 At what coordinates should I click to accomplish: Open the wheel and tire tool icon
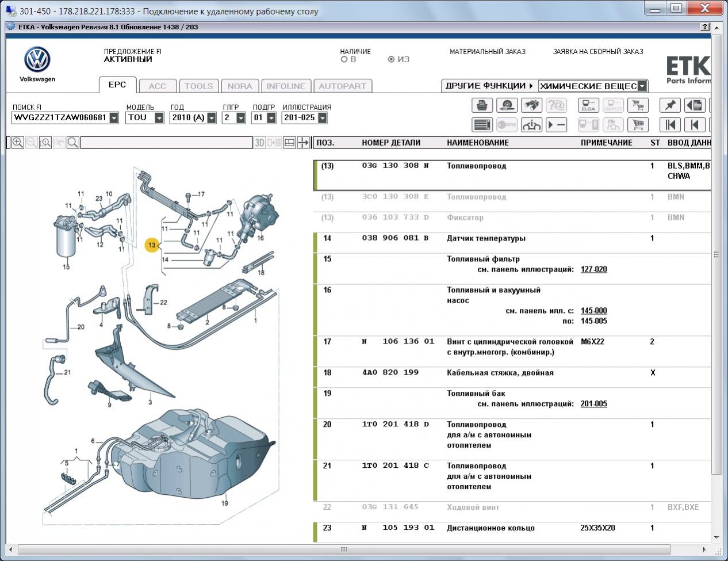[507, 105]
